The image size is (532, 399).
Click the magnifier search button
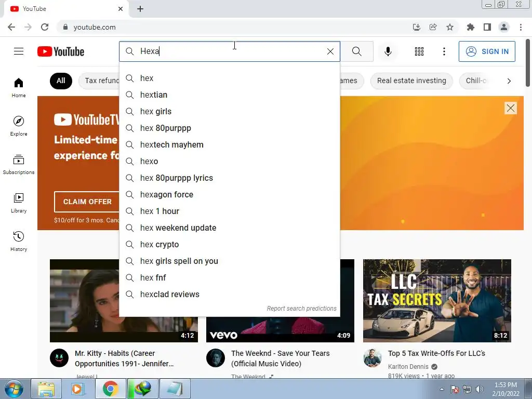coord(356,51)
